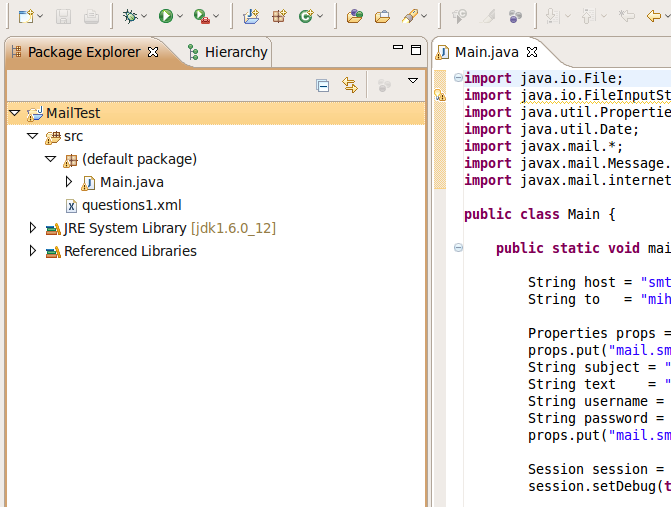This screenshot has width=671, height=507.
Task: Open the External Tools dropdown arrow
Action: (x=216, y=16)
